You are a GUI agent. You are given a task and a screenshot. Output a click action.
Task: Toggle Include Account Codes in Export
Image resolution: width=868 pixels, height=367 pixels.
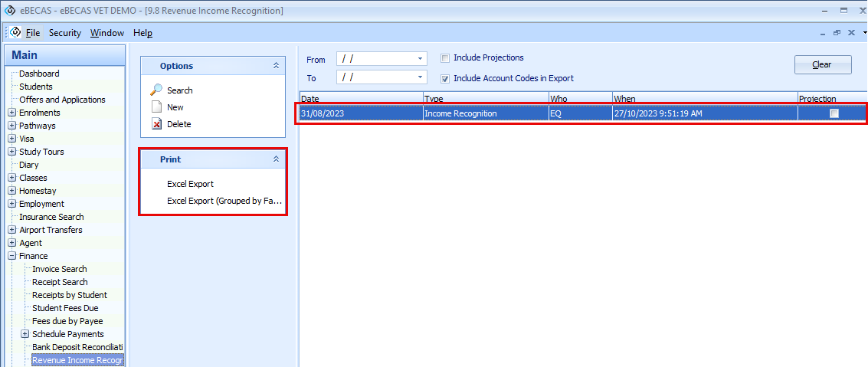pyautogui.click(x=445, y=78)
